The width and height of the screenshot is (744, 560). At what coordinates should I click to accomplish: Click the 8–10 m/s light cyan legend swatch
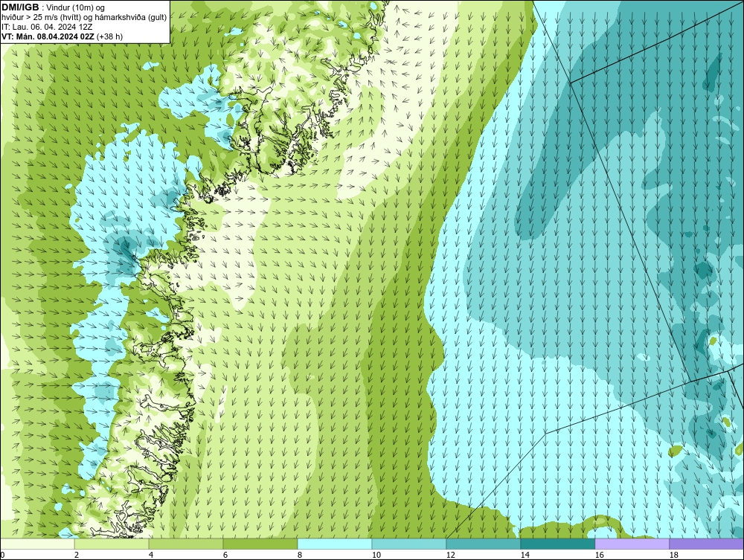(x=335, y=544)
